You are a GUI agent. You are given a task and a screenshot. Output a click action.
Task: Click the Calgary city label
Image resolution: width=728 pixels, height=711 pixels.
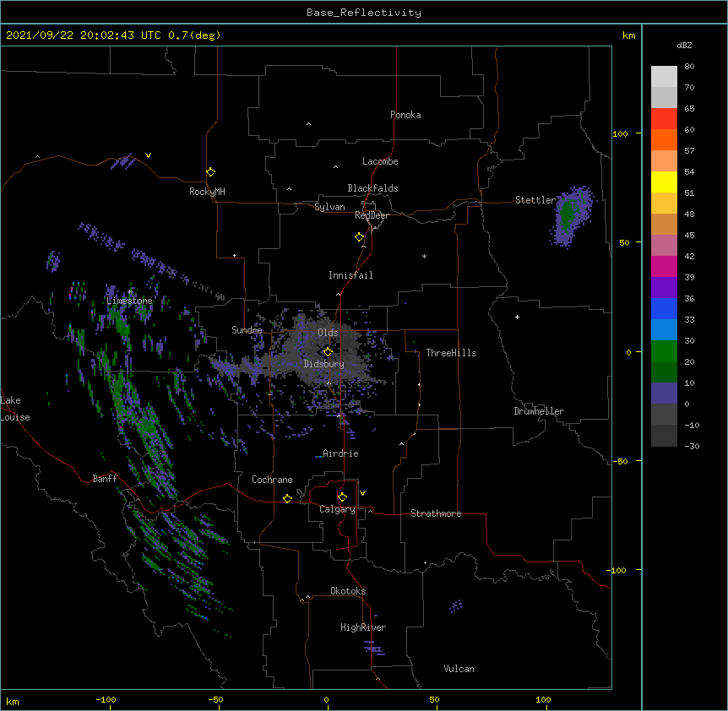337,509
